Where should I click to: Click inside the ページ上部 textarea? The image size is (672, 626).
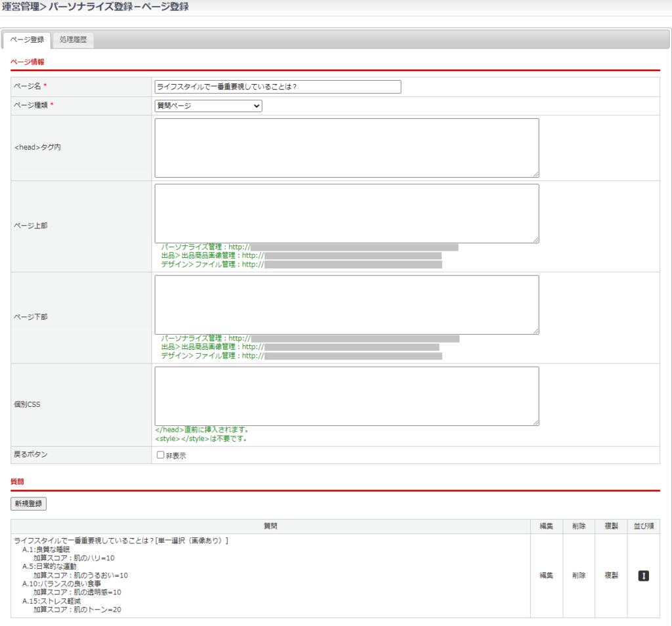(346, 213)
